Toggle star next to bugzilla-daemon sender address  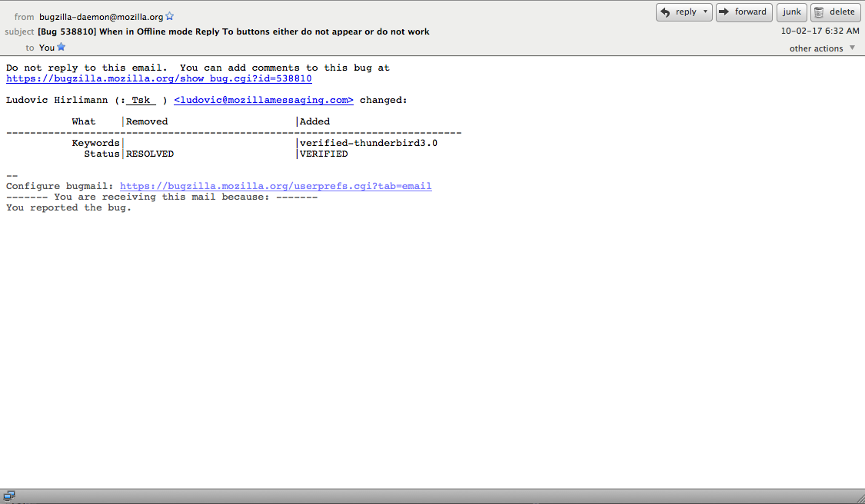pos(170,16)
